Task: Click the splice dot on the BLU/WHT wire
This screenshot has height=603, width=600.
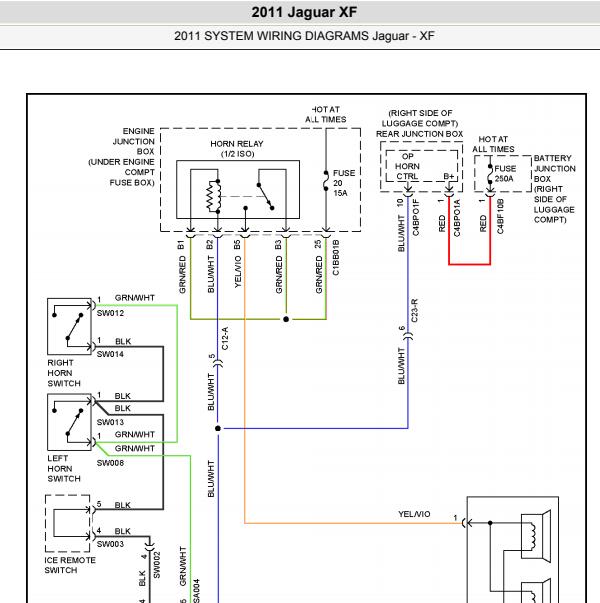Action: coord(218,428)
